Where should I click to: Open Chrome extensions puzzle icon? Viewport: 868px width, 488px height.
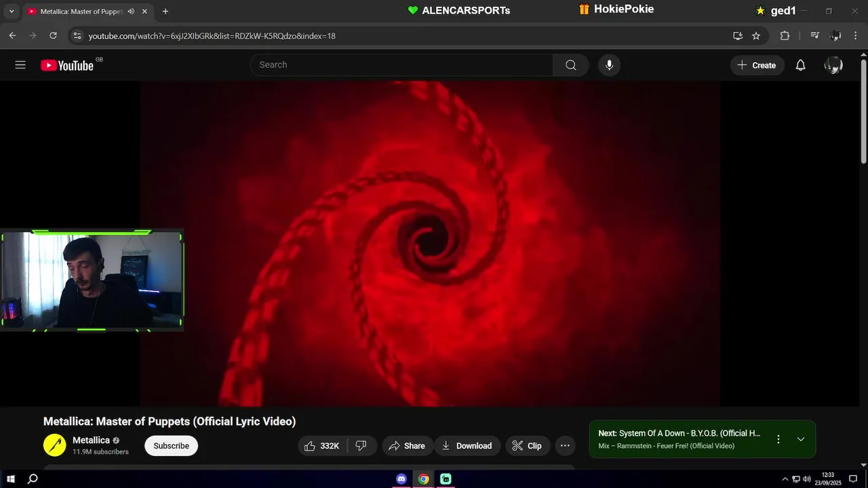click(x=785, y=36)
